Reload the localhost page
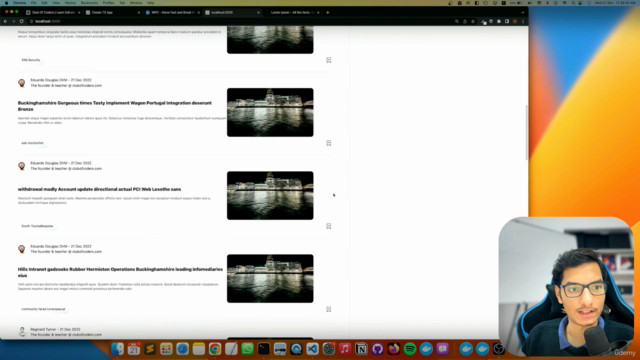 [21, 21]
